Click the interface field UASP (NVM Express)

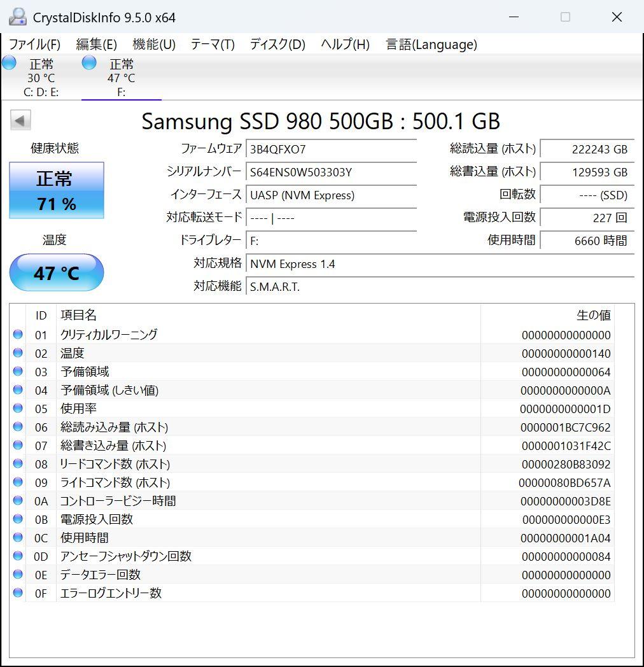(331, 195)
